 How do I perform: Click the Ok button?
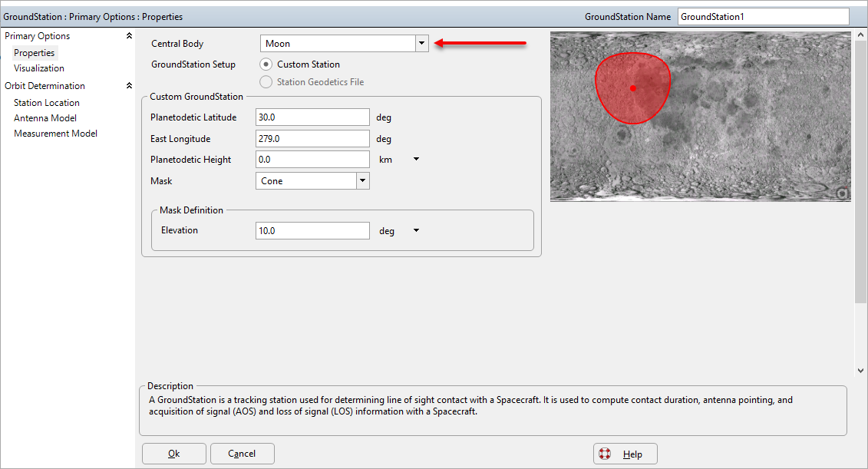(173, 453)
